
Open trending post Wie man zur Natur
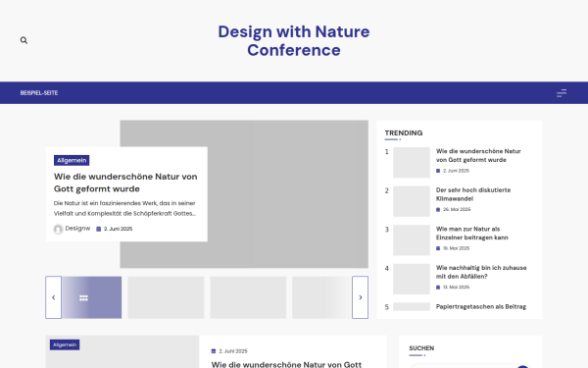[472, 234]
